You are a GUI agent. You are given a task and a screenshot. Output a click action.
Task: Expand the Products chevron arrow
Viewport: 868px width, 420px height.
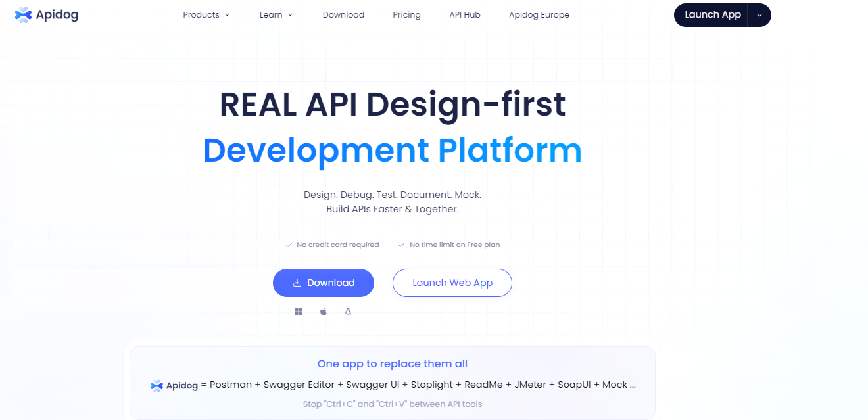coord(228,15)
